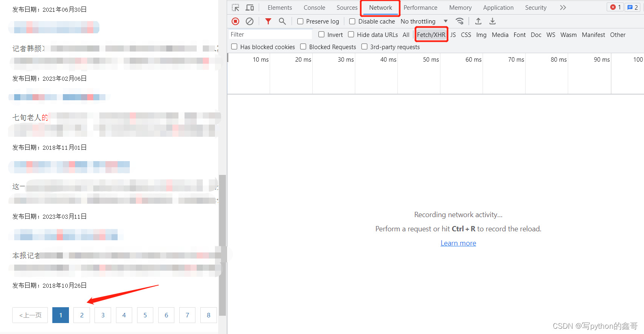Switch to the Sources tab
The width and height of the screenshot is (644, 334).
pyautogui.click(x=347, y=8)
